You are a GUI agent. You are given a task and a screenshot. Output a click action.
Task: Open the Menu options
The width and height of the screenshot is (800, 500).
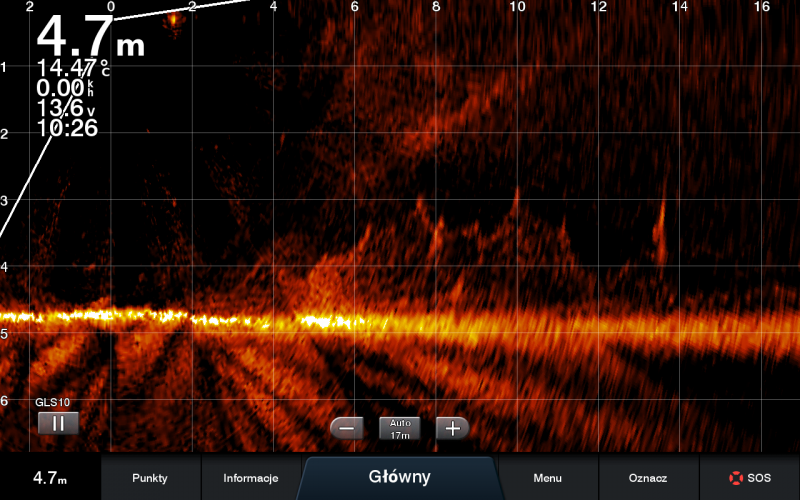pos(547,478)
